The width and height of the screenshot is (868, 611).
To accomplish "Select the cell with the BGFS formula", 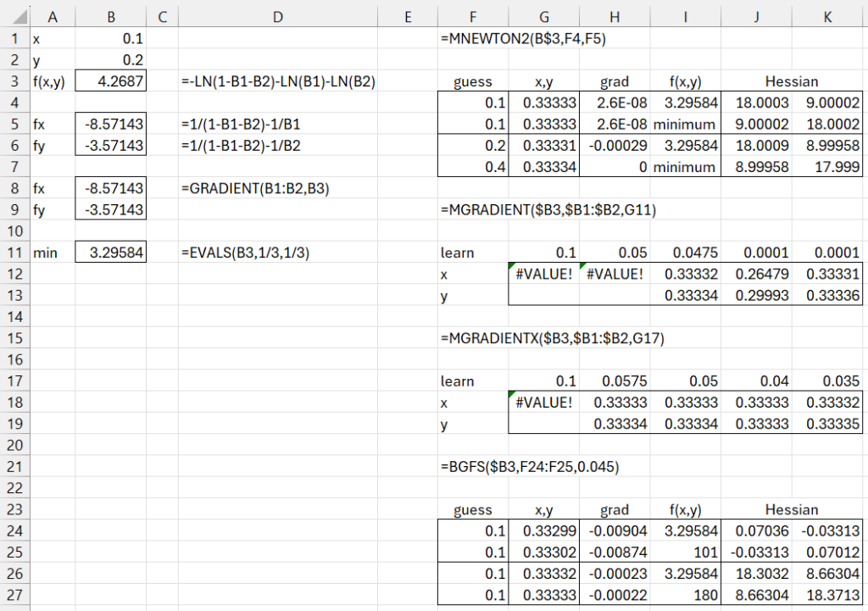I will point(473,466).
